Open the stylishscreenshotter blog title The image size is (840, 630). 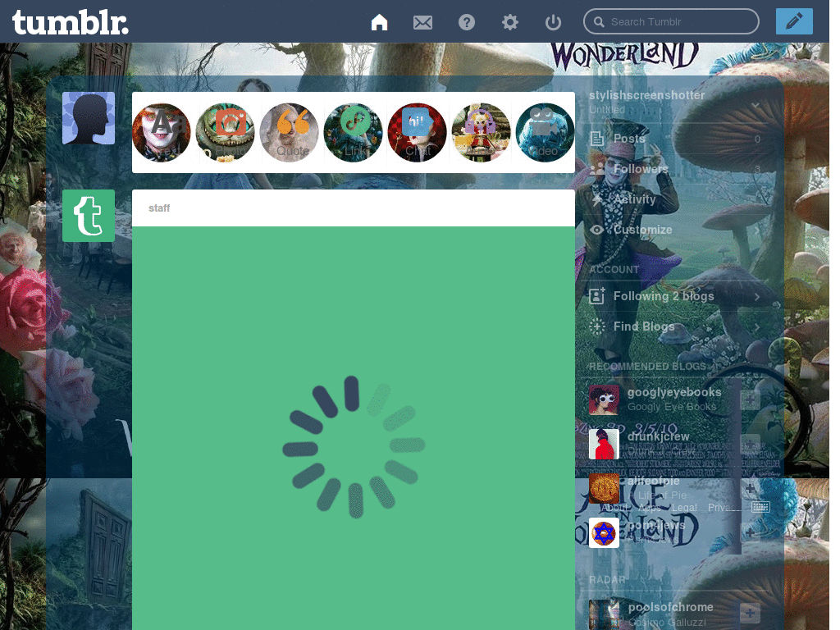646,95
